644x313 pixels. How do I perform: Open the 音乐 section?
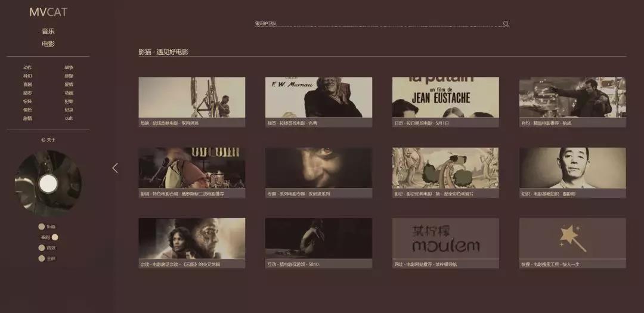point(48,31)
